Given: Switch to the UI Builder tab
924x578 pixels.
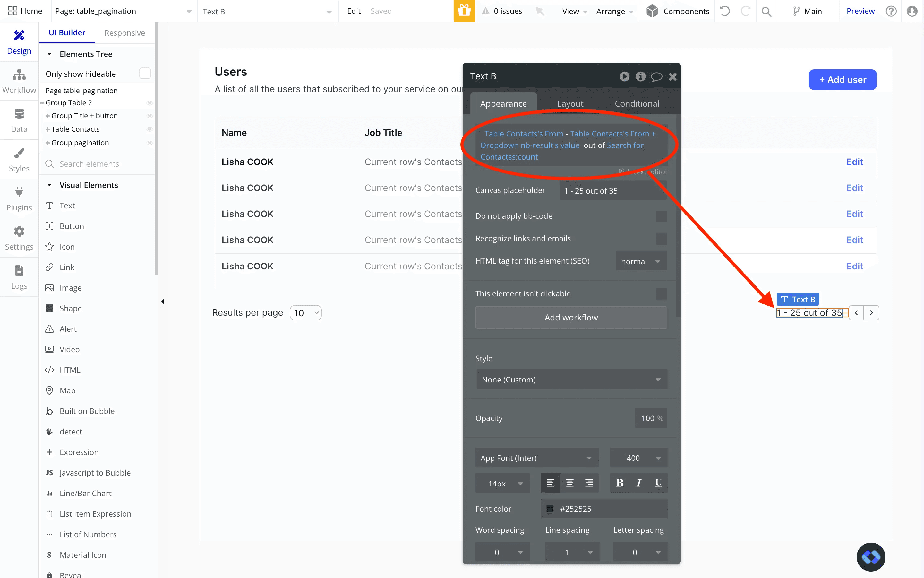Looking at the screenshot, I should click(67, 33).
